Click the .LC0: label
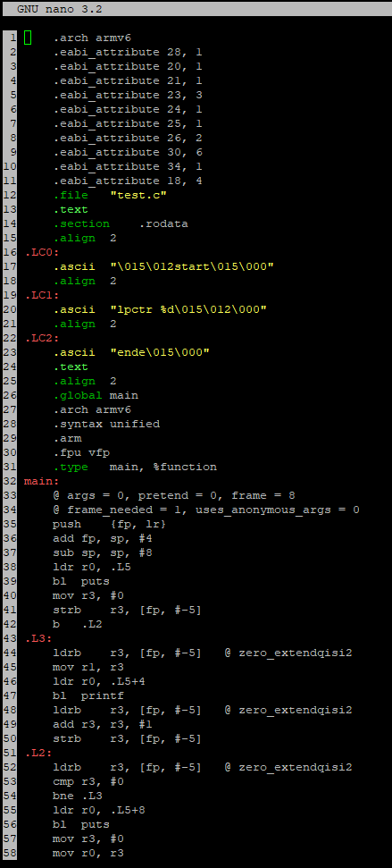The image size is (392, 868). (43, 252)
